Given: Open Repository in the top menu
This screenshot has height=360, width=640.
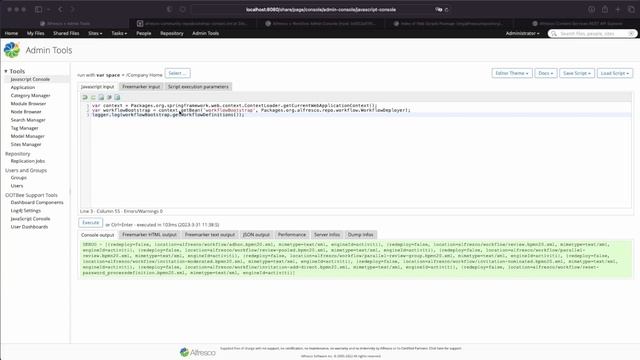Looking at the screenshot, I should click(172, 33).
